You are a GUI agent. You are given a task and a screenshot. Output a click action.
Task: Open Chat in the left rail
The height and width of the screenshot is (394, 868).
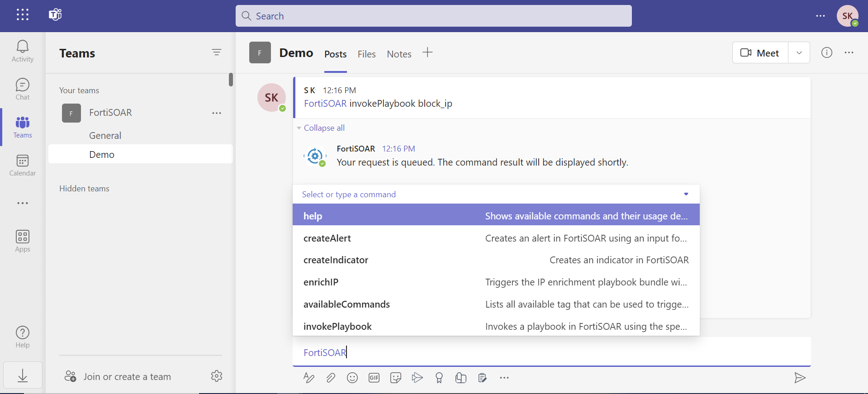click(x=22, y=89)
